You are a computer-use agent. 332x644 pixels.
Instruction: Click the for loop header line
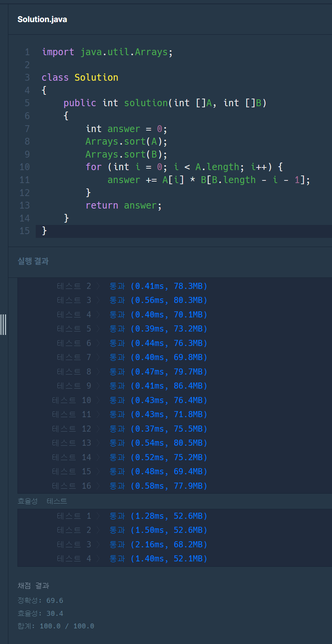pos(184,167)
